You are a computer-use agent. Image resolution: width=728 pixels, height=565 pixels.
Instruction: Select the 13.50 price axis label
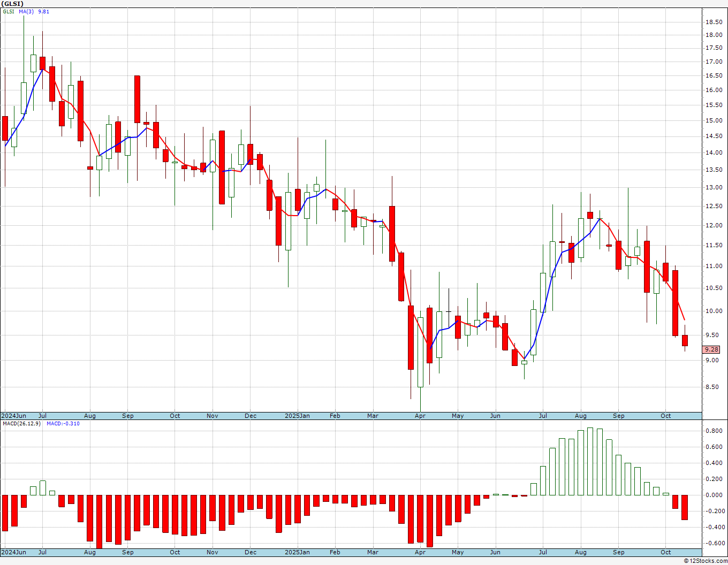[714, 170]
